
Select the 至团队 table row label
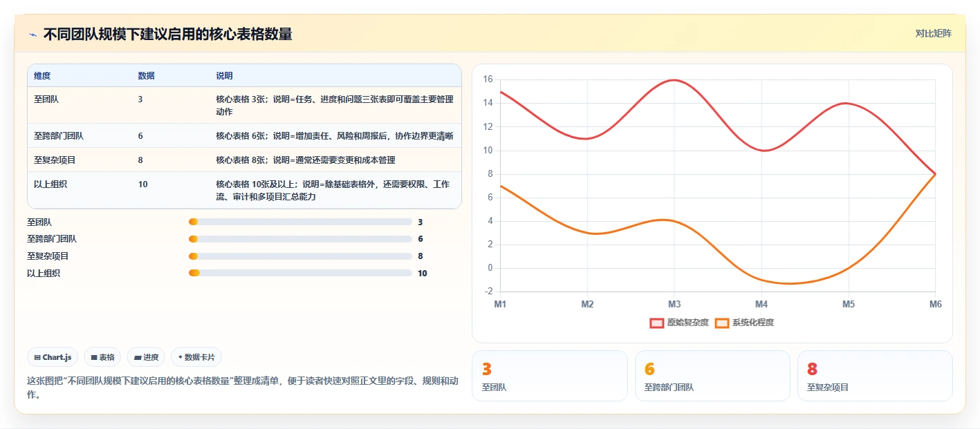pyautogui.click(x=46, y=99)
